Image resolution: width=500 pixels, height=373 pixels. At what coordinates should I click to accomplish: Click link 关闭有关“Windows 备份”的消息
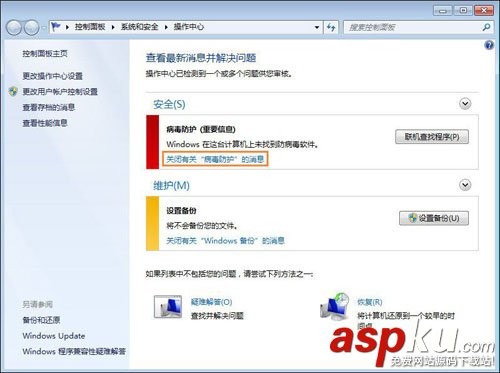225,240
